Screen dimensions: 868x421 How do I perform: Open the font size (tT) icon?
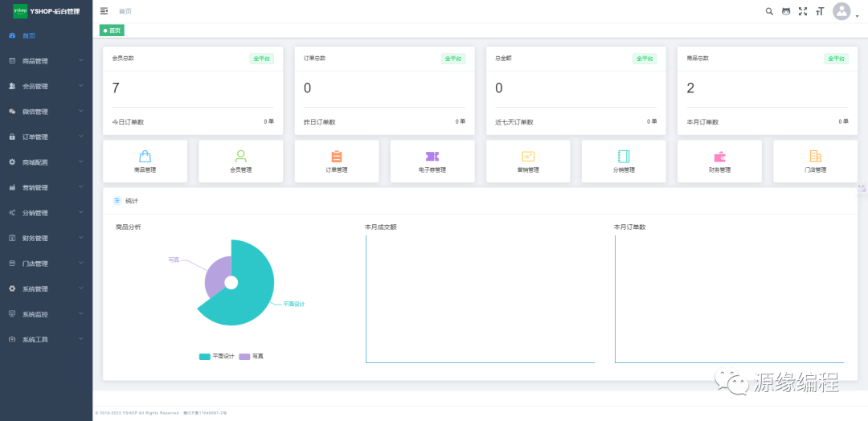coord(820,11)
